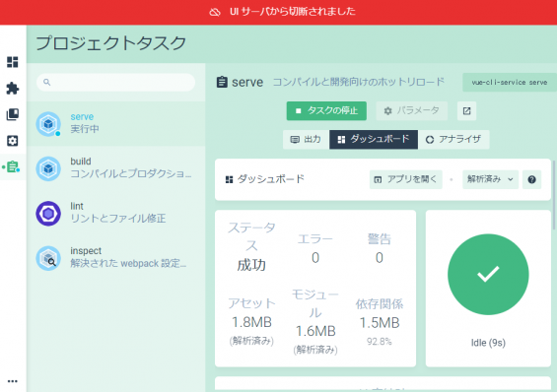Screen dimensions: 557x392
Task: Focus the task search field
Action: (x=115, y=83)
